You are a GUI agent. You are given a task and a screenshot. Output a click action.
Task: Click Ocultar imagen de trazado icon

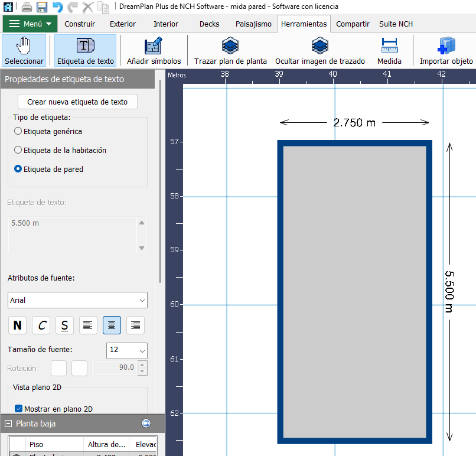319,51
